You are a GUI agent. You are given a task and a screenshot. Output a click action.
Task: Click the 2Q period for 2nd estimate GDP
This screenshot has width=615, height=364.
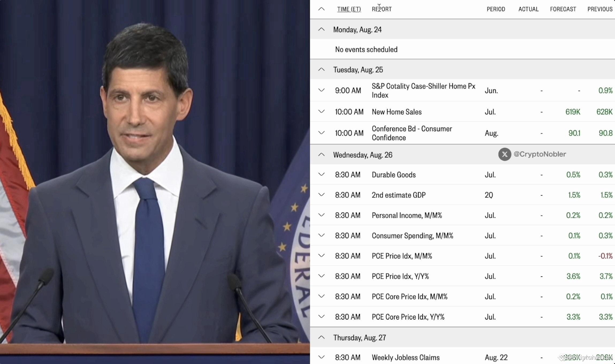tap(489, 195)
